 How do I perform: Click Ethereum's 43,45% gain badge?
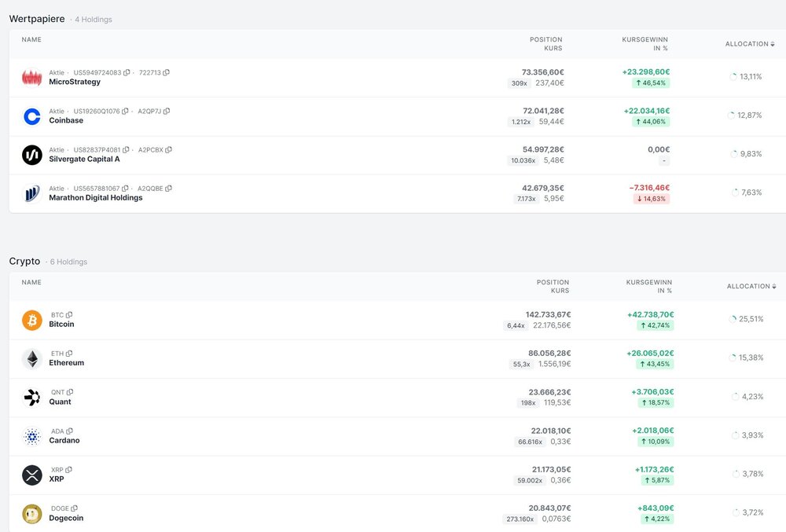(654, 364)
